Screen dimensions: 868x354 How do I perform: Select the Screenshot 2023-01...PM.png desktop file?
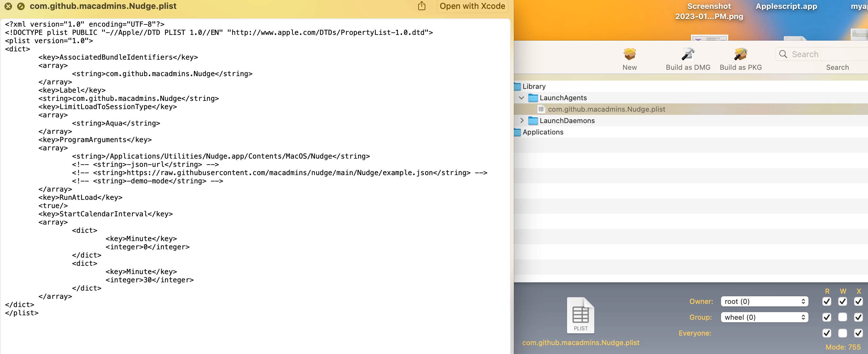pos(709,11)
